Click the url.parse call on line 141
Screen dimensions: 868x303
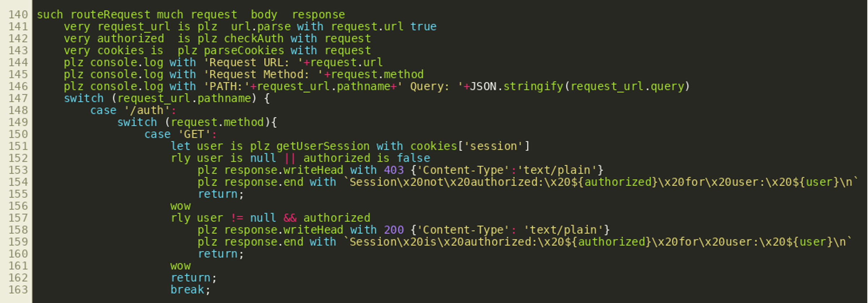coord(261,27)
